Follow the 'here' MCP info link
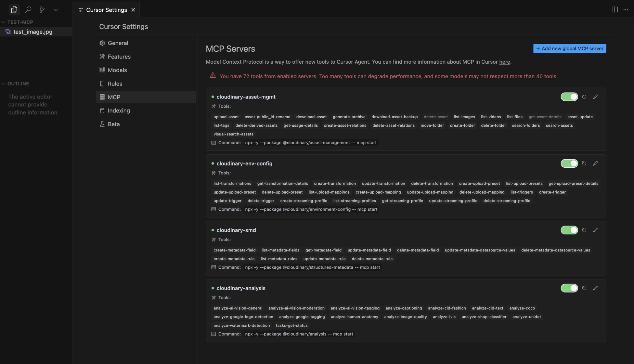The image size is (634, 364). pyautogui.click(x=504, y=62)
